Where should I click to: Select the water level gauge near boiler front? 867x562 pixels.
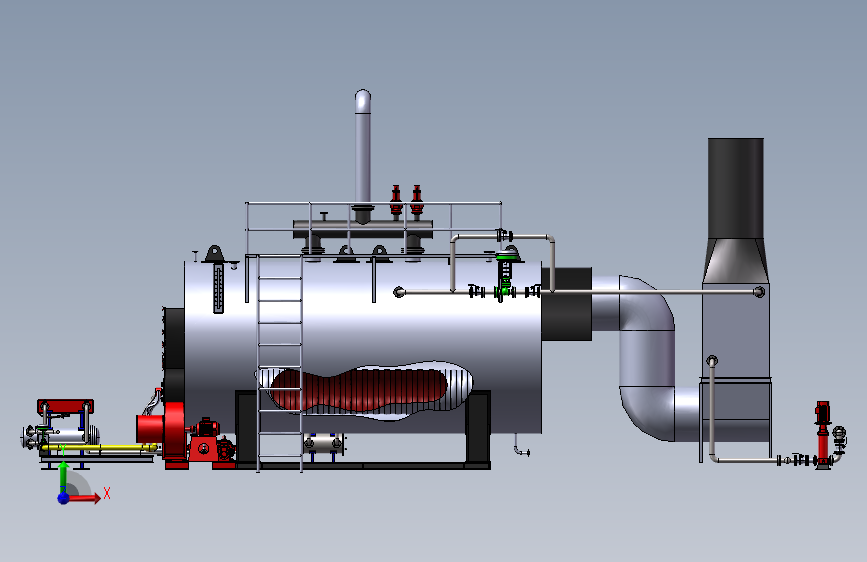pos(218,289)
